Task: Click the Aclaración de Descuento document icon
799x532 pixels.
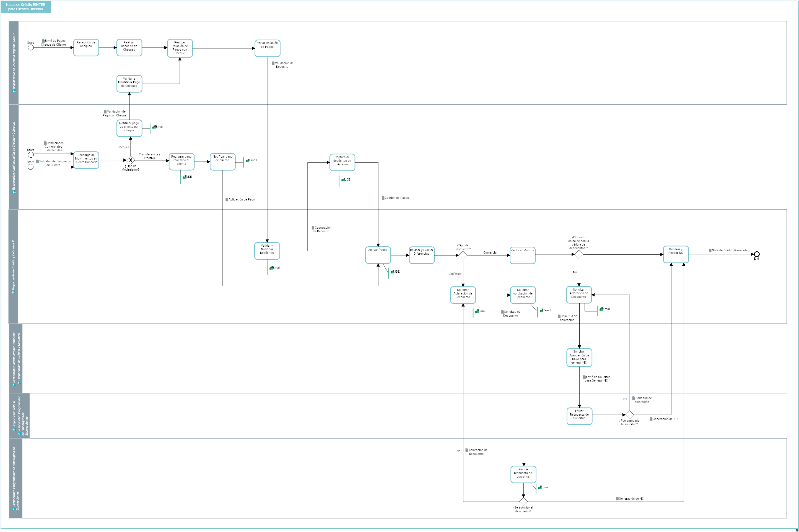Action: pos(467,450)
